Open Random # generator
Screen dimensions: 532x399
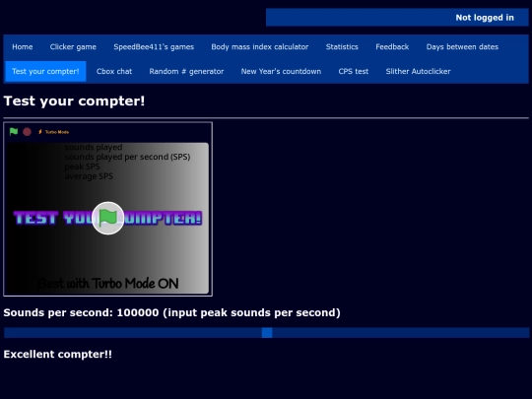(x=186, y=71)
